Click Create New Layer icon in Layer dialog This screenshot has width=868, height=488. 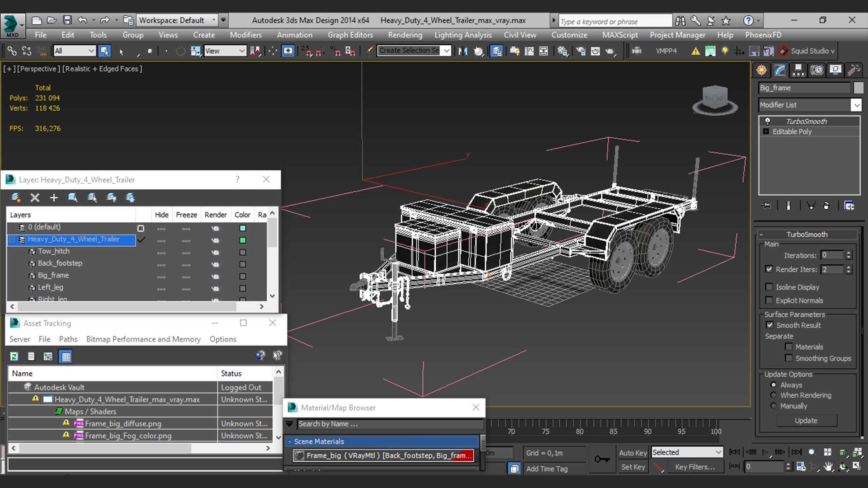16,197
